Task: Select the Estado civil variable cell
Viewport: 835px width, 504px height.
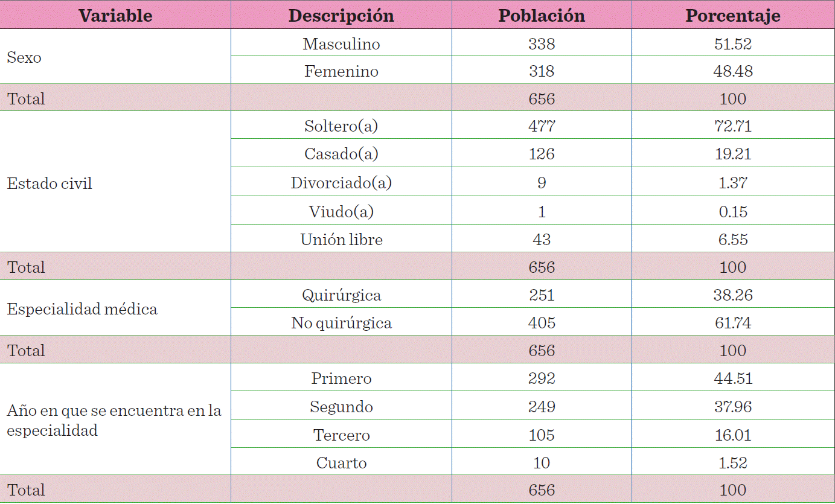Action: (50, 183)
